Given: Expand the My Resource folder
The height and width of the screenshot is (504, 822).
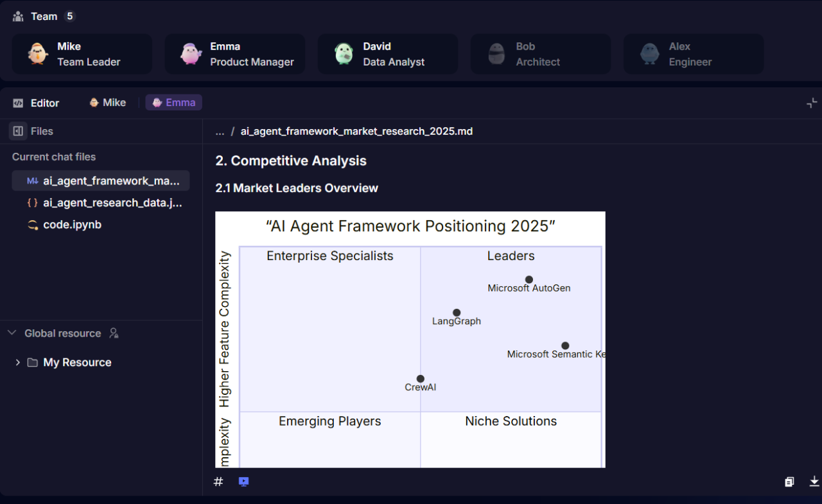Looking at the screenshot, I should click(17, 363).
